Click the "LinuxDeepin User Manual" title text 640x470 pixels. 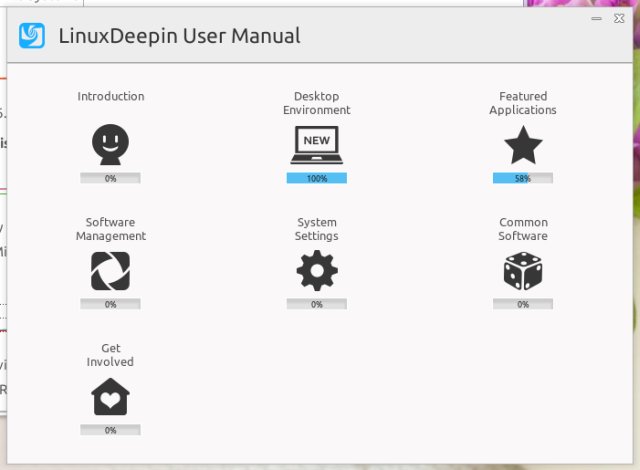click(x=178, y=37)
